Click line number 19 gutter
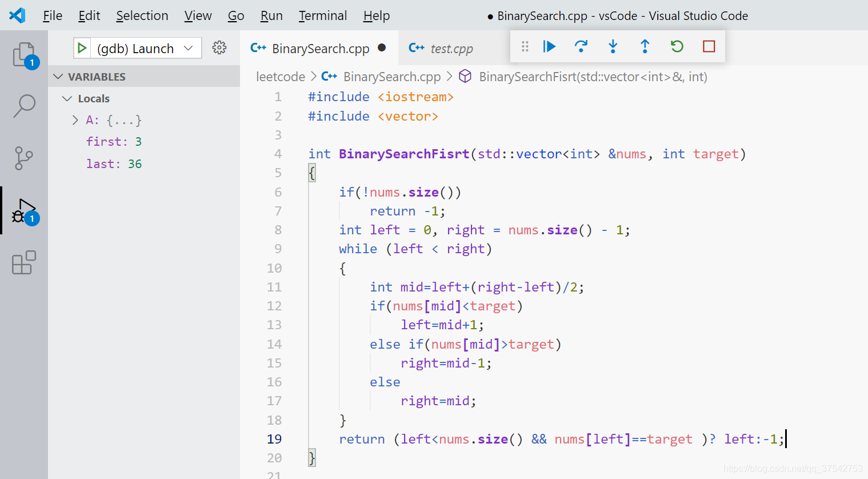This screenshot has width=868, height=479. [x=274, y=439]
